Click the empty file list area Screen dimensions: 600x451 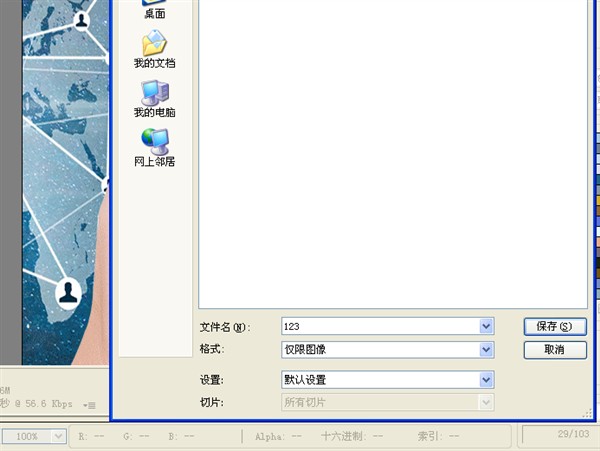(392, 150)
